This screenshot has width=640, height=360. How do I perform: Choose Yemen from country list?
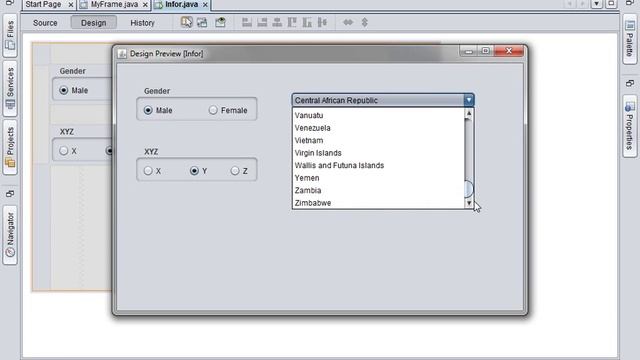pyautogui.click(x=378, y=178)
